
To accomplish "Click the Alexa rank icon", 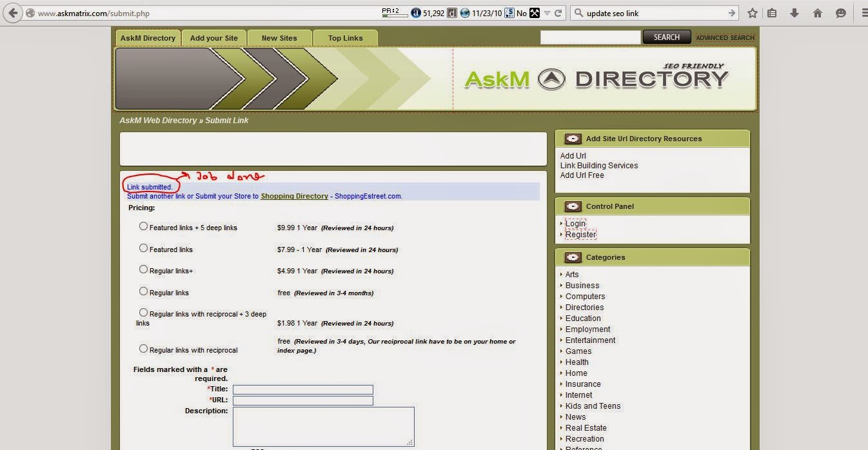I will click(x=416, y=13).
